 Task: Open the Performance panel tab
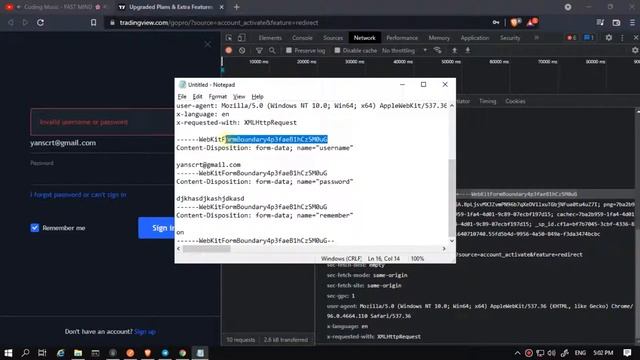click(x=402, y=38)
